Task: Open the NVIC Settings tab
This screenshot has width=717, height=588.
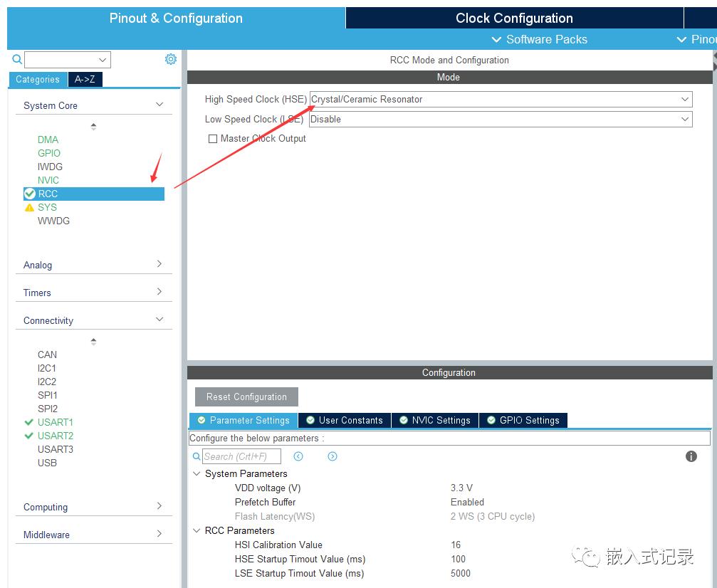Action: [435, 420]
